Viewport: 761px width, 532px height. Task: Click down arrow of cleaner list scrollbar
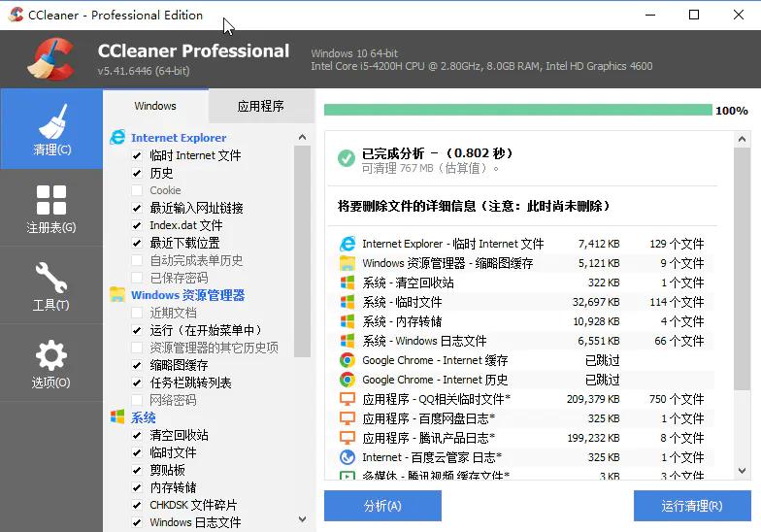pyautogui.click(x=303, y=519)
